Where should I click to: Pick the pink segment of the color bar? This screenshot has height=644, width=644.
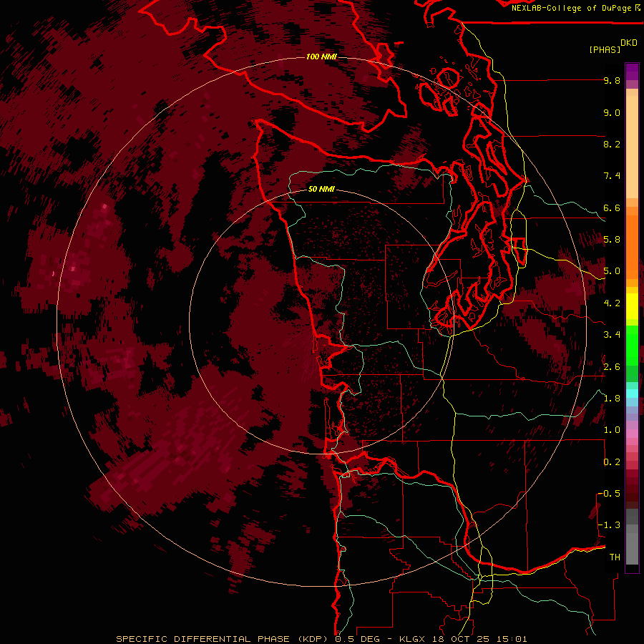[632, 434]
